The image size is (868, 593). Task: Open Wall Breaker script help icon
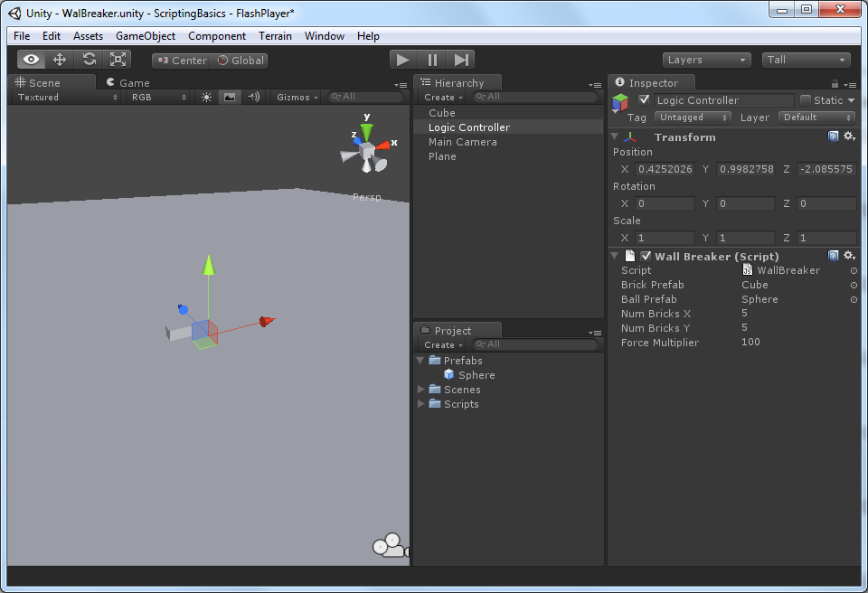[833, 255]
